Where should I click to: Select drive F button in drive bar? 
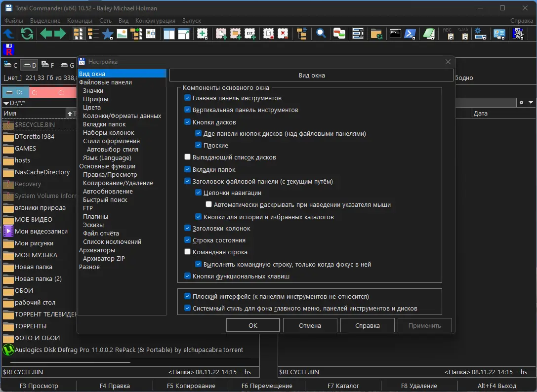tap(48, 65)
